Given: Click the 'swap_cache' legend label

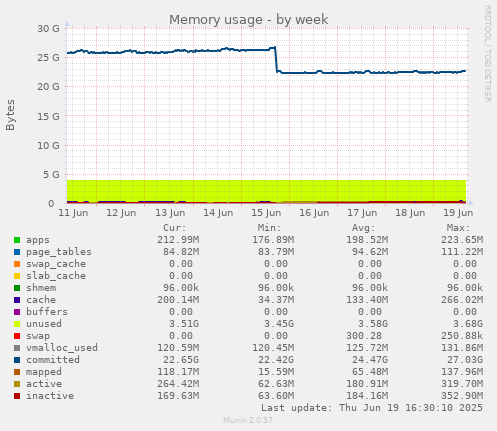Looking at the screenshot, I should pyautogui.click(x=56, y=264).
